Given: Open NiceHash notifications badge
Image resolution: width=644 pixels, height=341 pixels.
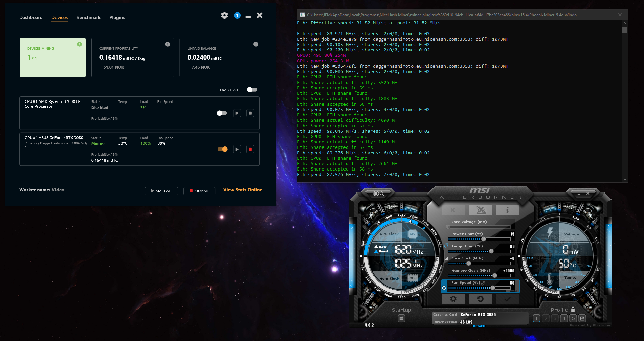Looking at the screenshot, I should tap(237, 15).
